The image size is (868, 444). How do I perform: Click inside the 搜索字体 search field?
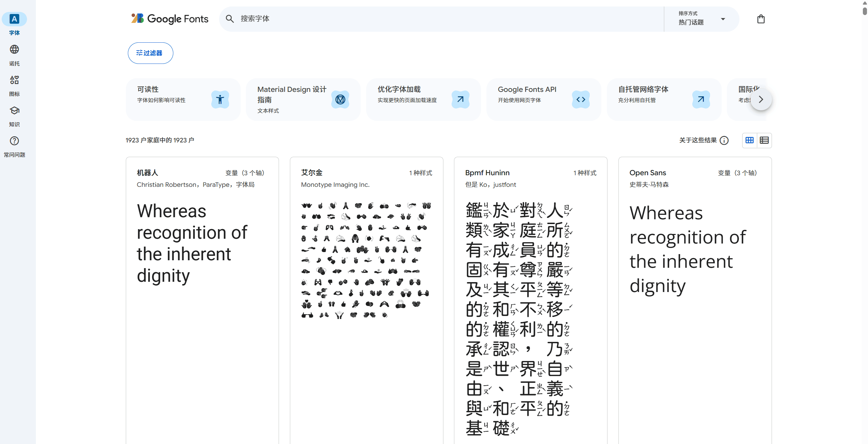coord(308,19)
